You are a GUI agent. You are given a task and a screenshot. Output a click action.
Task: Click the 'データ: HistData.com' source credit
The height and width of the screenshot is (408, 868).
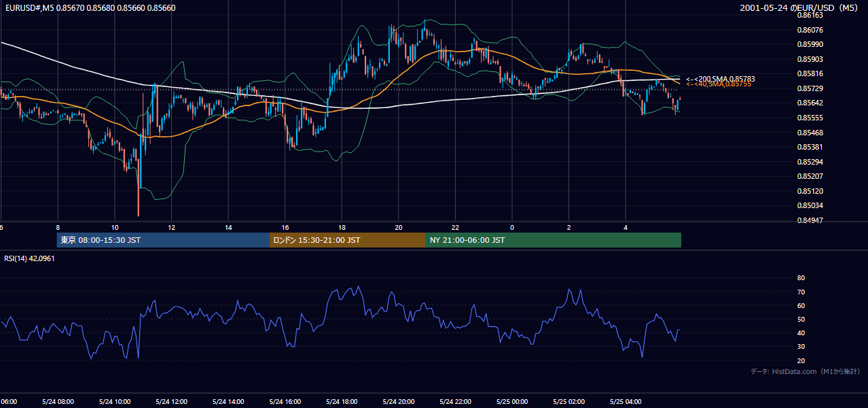pos(806,371)
